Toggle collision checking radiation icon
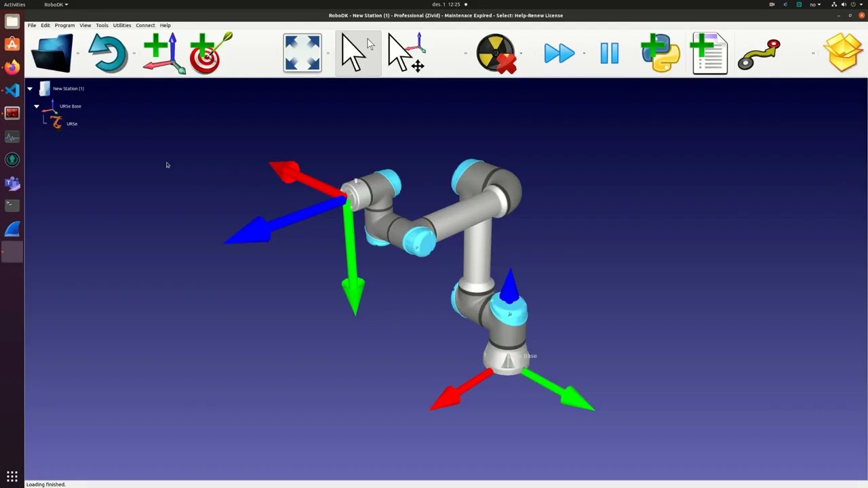This screenshot has height=488, width=868. tap(496, 54)
